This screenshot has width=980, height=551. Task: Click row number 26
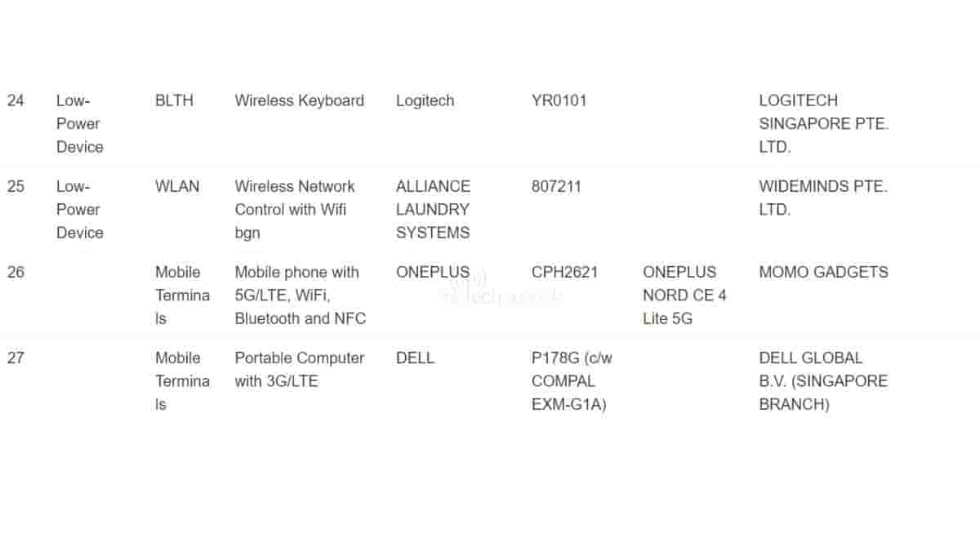point(16,273)
